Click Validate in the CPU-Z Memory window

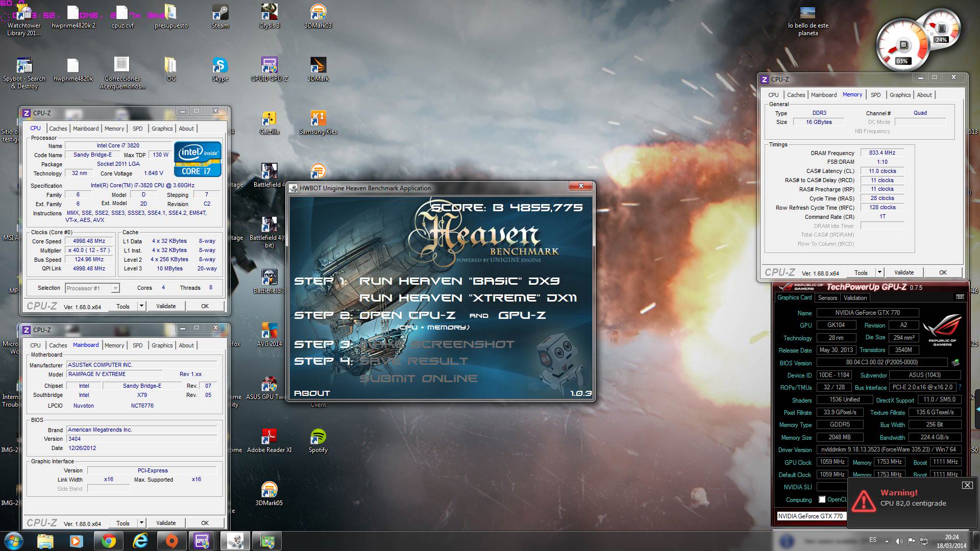click(x=904, y=272)
